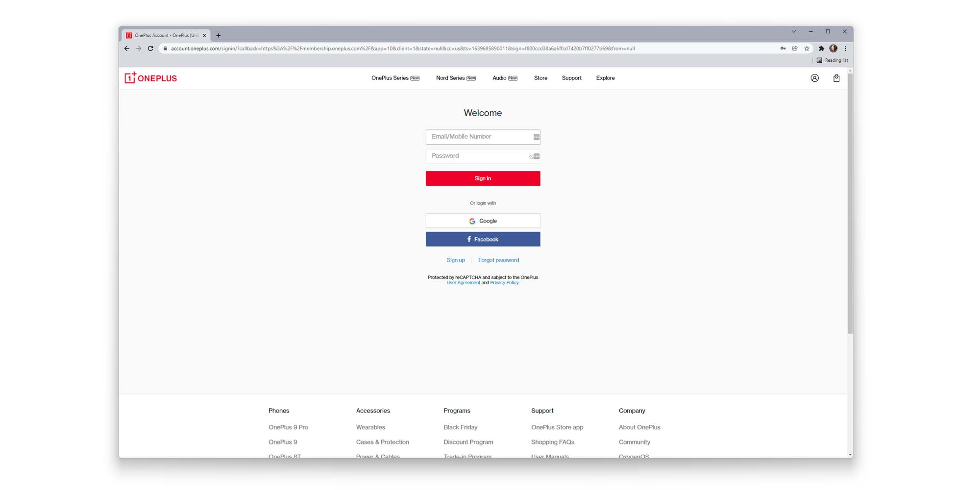Expand the tab search chevron
980x490 pixels.
coord(794,31)
